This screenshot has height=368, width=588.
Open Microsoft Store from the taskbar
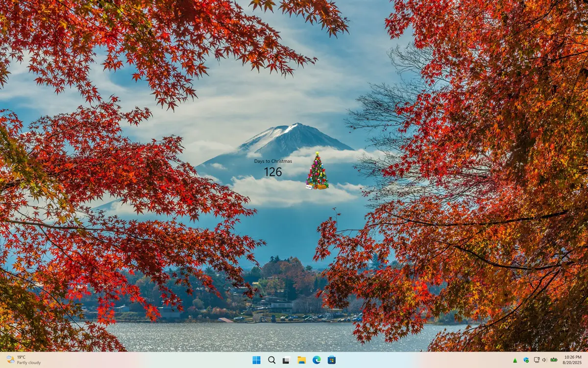(332, 360)
